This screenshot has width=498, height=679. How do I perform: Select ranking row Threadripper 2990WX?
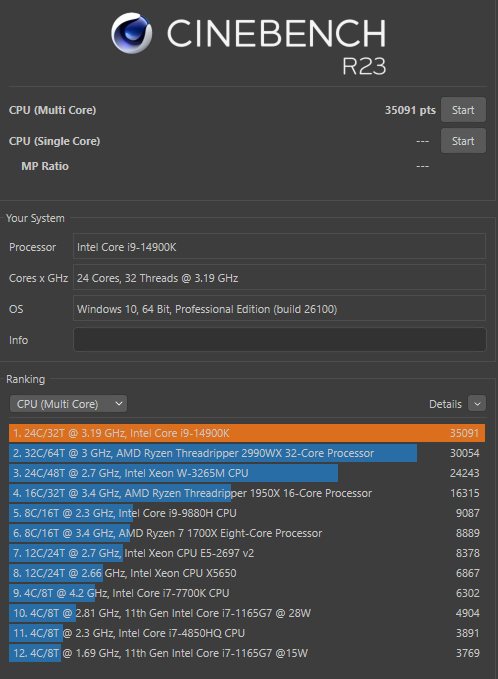click(247, 453)
